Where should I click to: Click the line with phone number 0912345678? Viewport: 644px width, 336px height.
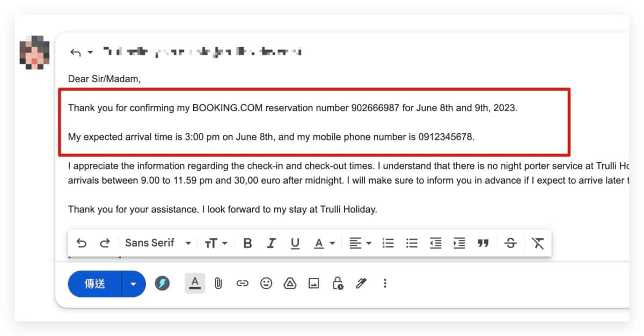[272, 137]
